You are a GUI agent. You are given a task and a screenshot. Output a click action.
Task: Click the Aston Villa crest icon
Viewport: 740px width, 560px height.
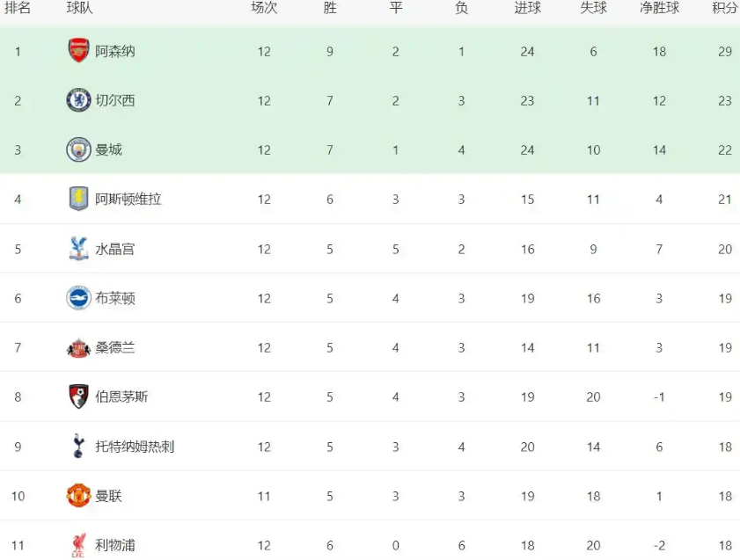point(79,199)
